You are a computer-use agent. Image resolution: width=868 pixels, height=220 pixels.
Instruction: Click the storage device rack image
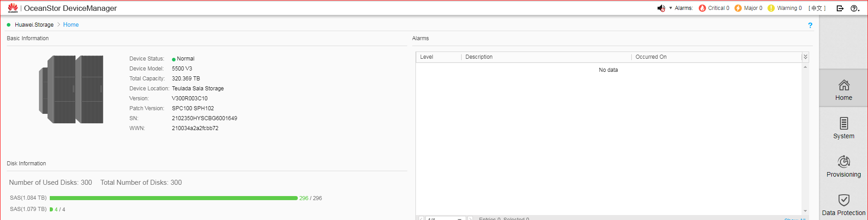71,89
